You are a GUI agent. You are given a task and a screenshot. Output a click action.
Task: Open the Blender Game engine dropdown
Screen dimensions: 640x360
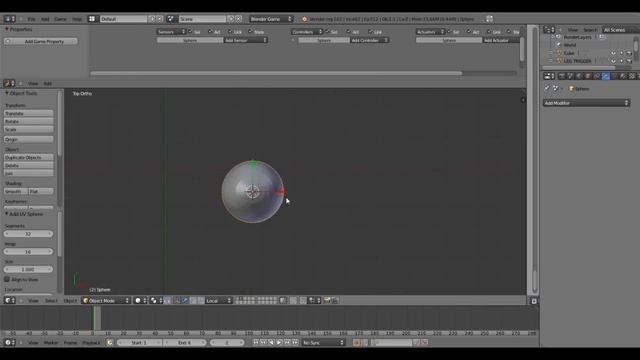(x=271, y=19)
